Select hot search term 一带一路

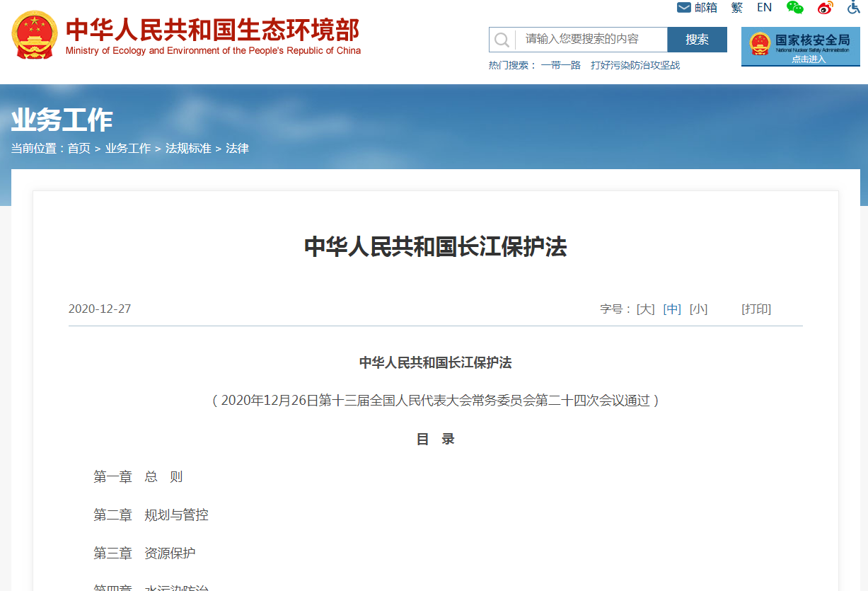(x=561, y=65)
